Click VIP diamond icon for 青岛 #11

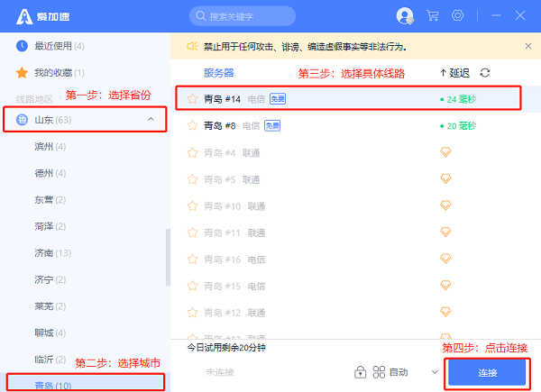pyautogui.click(x=445, y=232)
